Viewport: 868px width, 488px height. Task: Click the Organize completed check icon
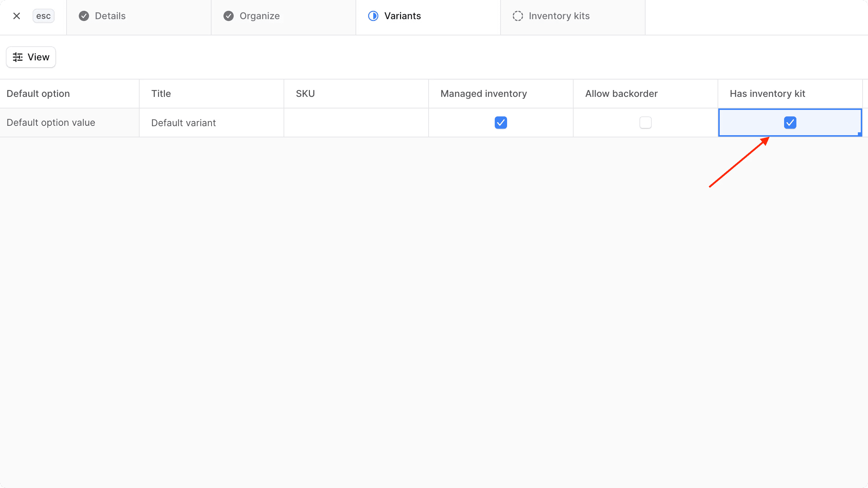pos(228,16)
